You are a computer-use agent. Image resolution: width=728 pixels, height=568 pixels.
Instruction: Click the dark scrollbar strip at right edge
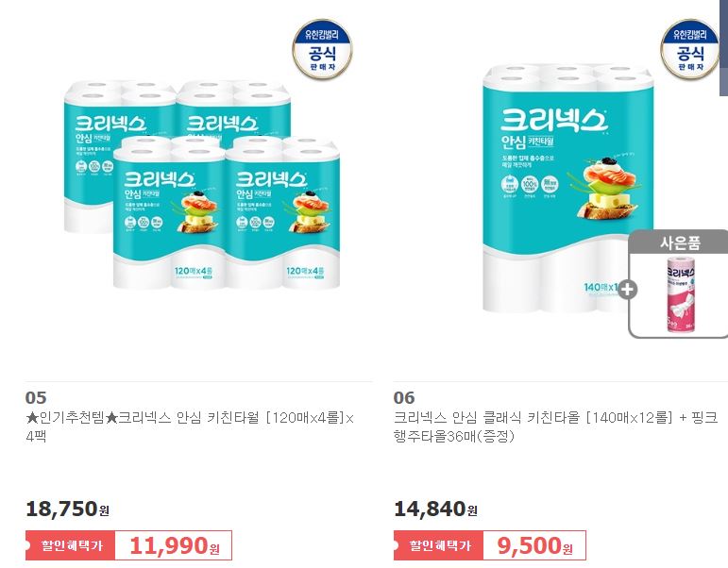[x=724, y=48]
